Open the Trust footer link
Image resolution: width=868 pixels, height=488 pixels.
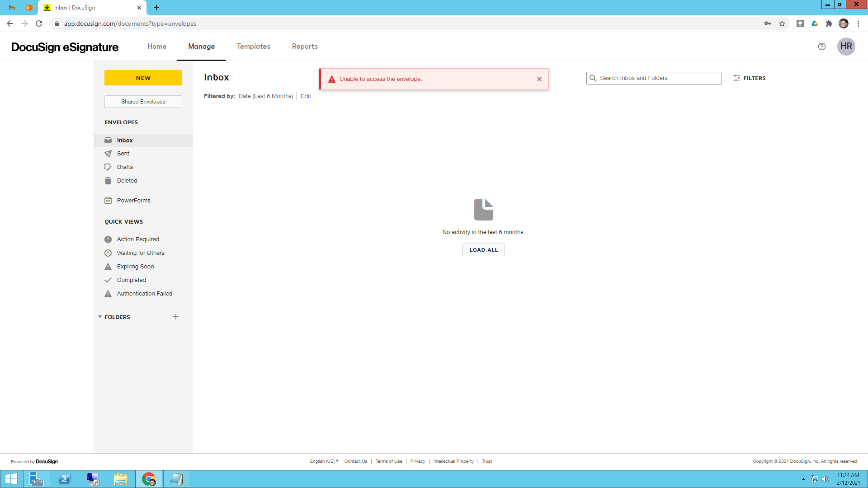click(487, 461)
